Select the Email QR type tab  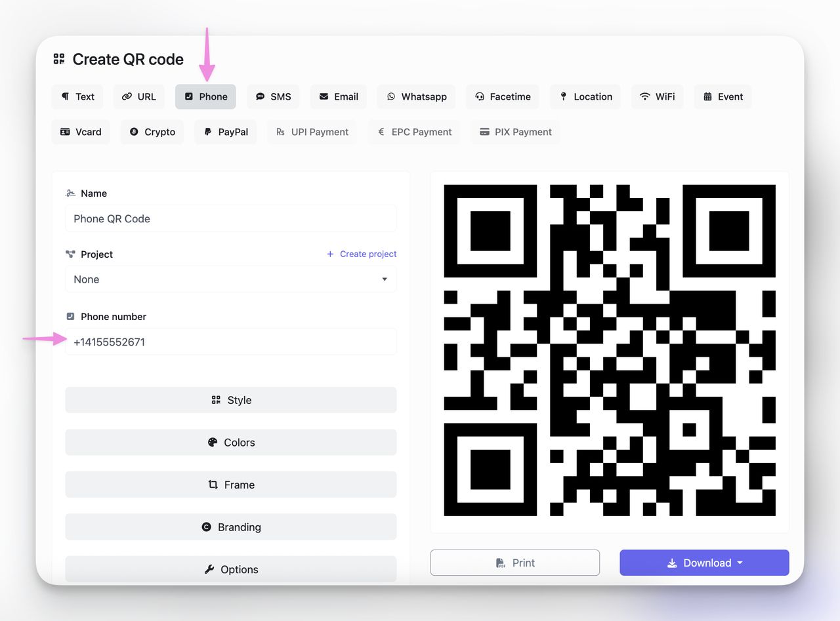(338, 96)
